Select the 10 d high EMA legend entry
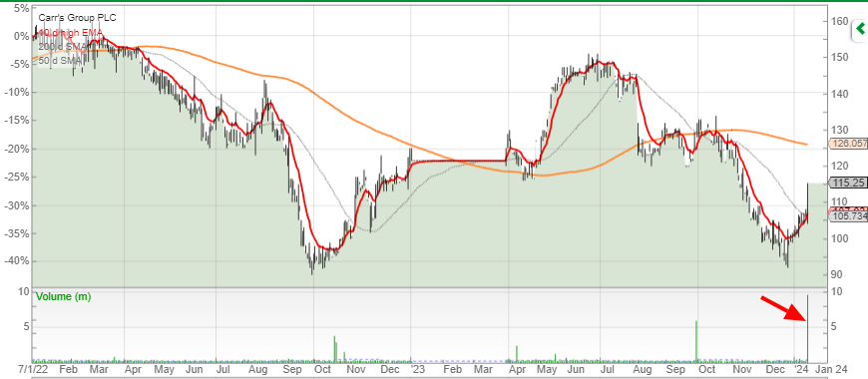868x379 pixels. tap(70, 33)
